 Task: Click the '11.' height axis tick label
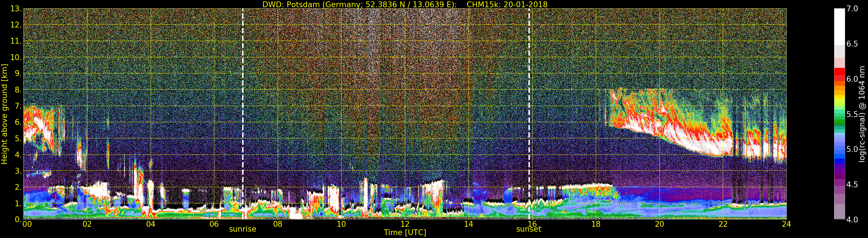tap(16, 41)
